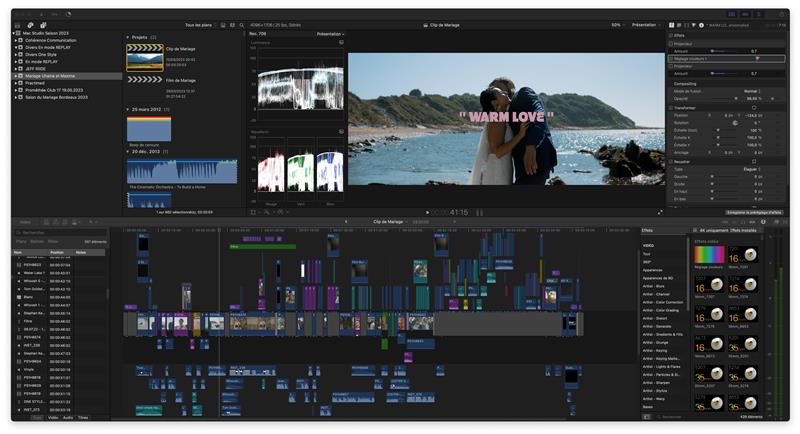Toggle the inspector workspace button in the title bar
This screenshot has height=434, width=800.
(x=759, y=14)
